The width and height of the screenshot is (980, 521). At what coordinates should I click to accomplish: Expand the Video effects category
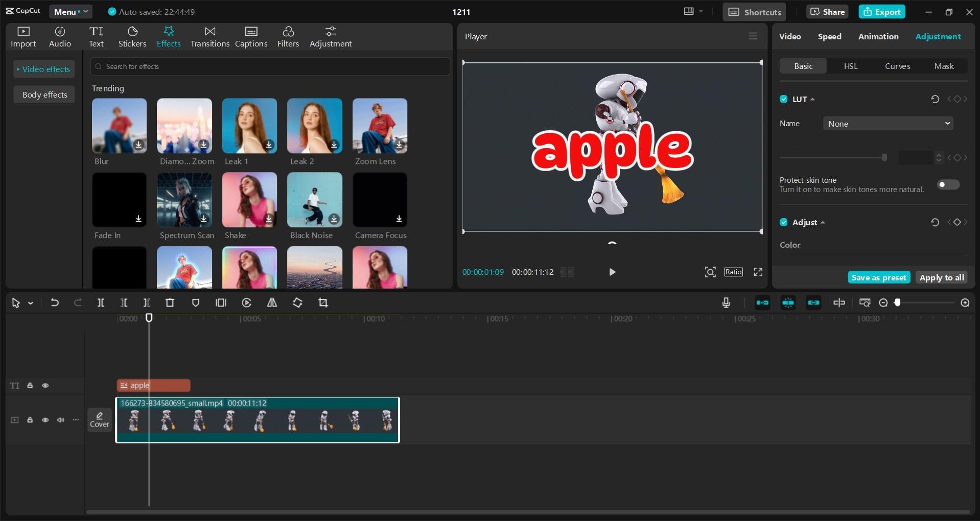(44, 69)
